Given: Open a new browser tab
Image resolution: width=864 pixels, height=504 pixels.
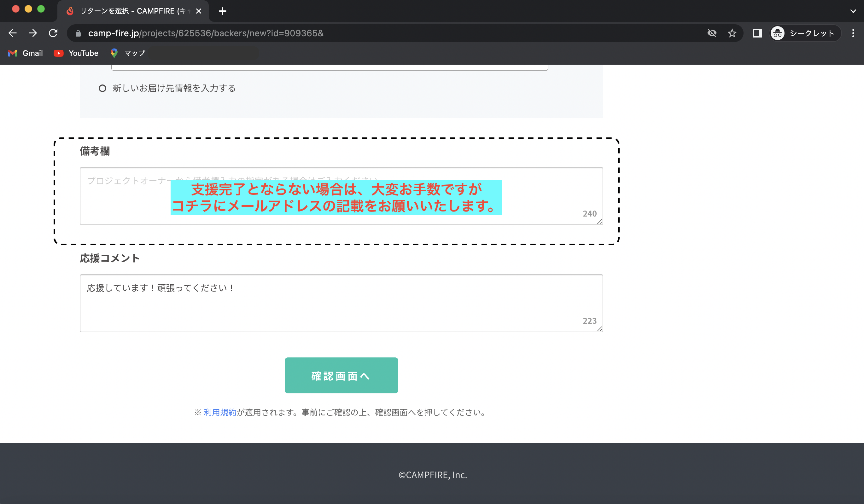Looking at the screenshot, I should pyautogui.click(x=223, y=11).
